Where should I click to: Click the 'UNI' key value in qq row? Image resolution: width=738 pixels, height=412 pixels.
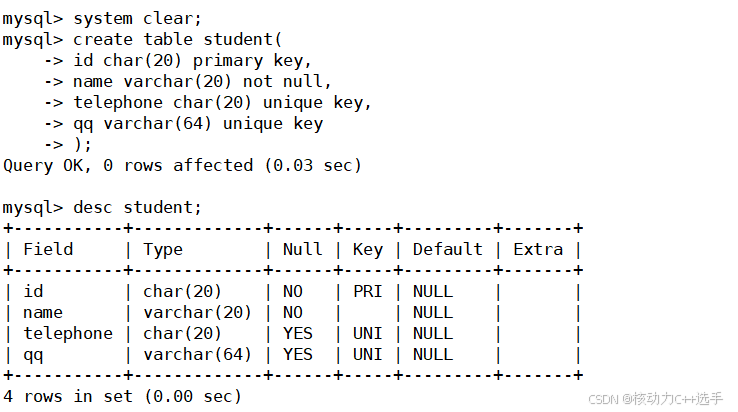click(x=368, y=355)
